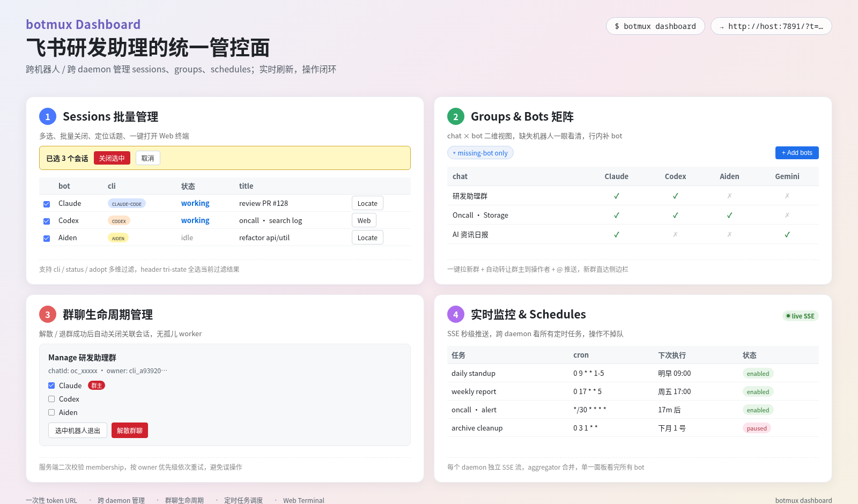858x504 pixels.
Task: Click the step 2 circle badge
Action: pyautogui.click(x=456, y=116)
